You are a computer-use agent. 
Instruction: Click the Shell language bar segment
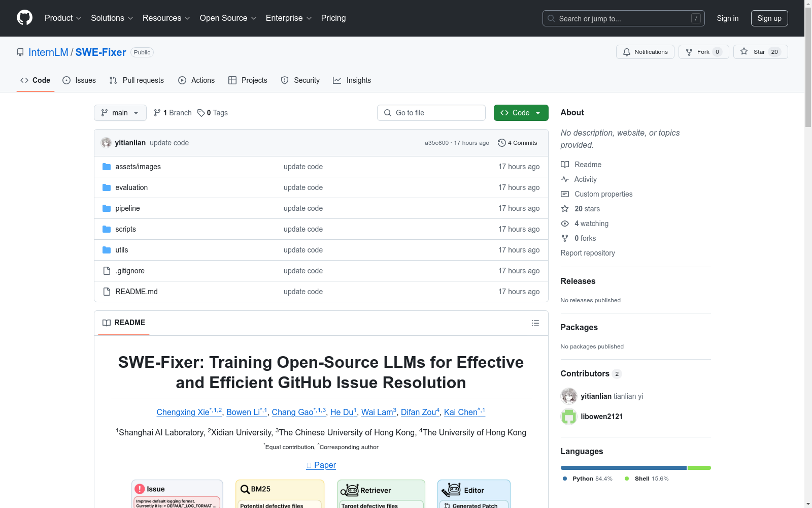pos(699,468)
